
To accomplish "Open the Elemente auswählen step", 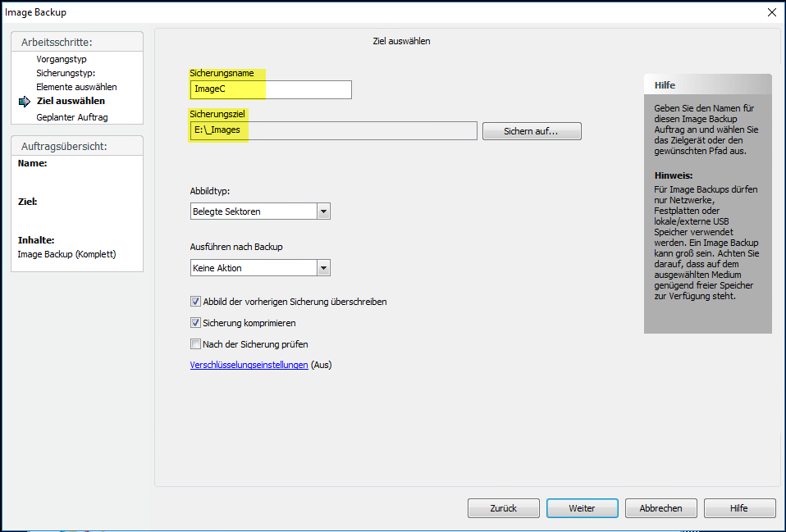I will 76,87.
